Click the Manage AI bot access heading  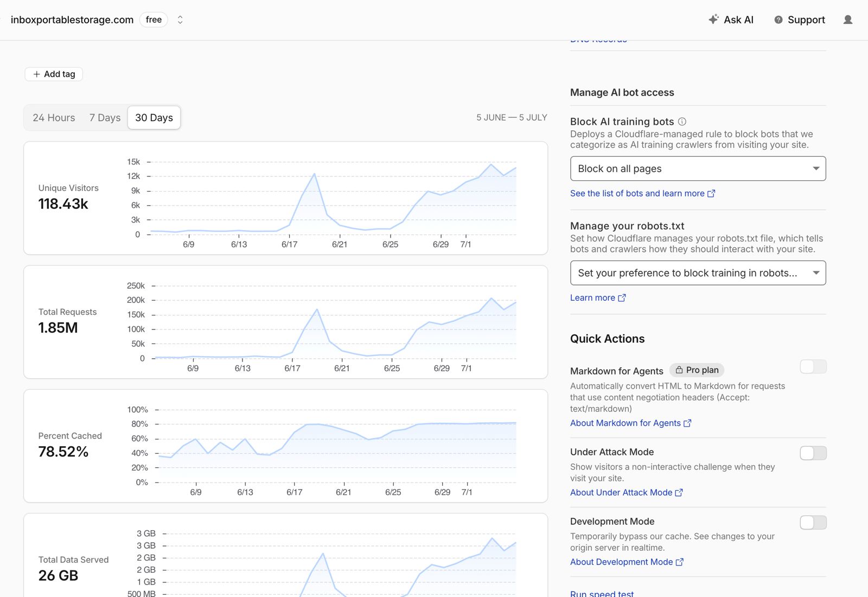622,93
